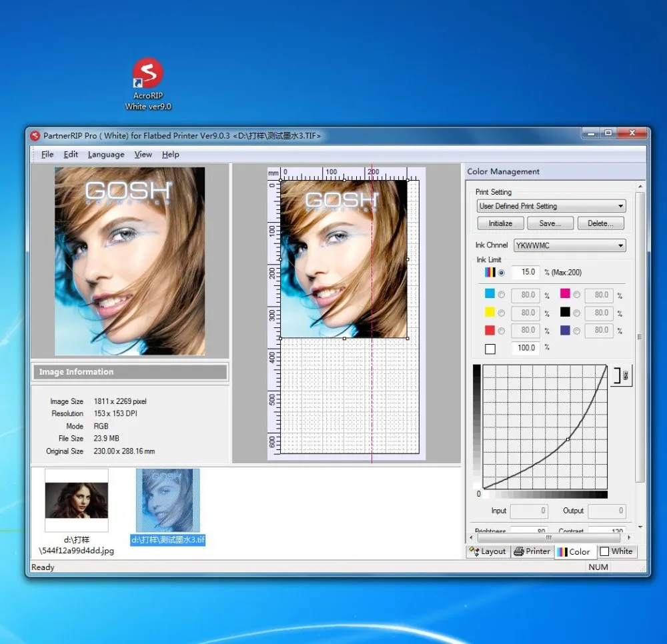Open the Print Setting dropdown
The image size is (667, 644).
(x=552, y=206)
